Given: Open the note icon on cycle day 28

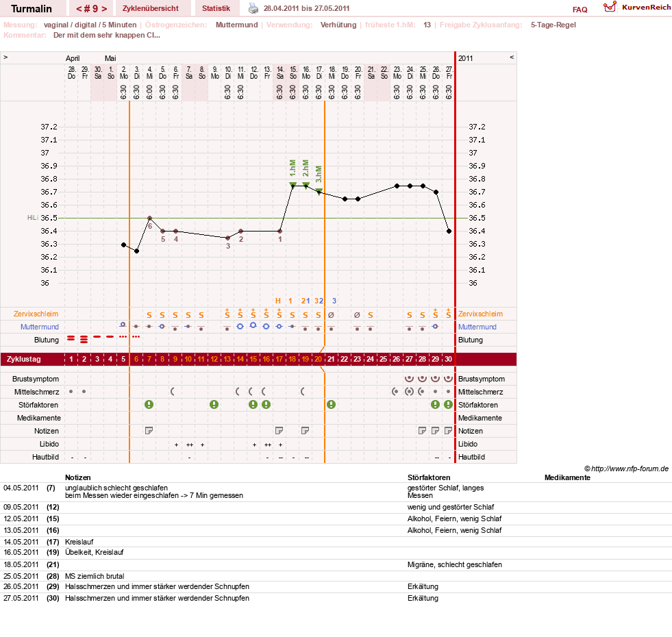Looking at the screenshot, I should tap(422, 430).
